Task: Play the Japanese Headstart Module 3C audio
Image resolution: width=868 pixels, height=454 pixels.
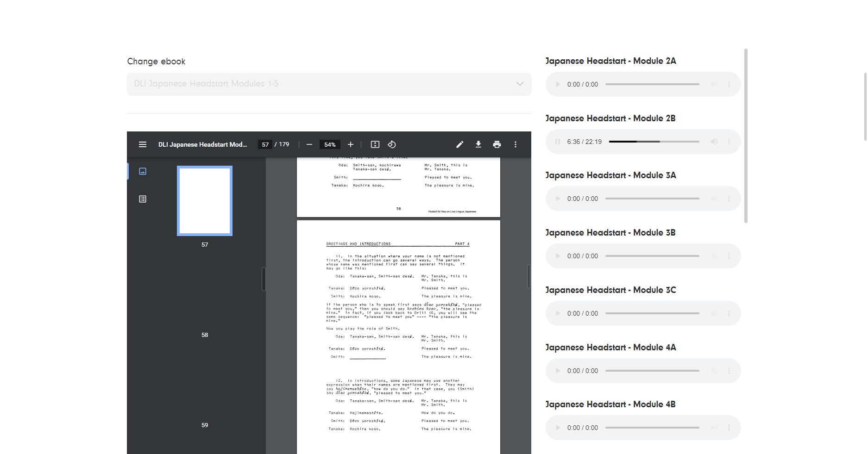Action: click(x=557, y=313)
